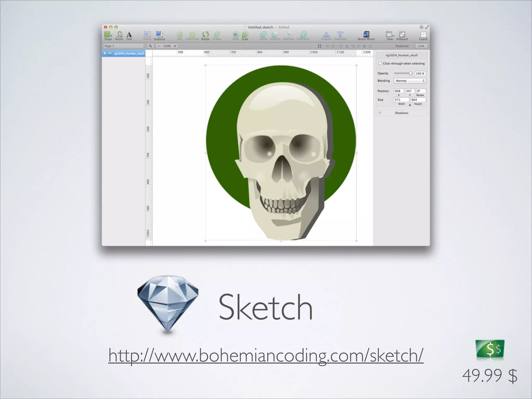The image size is (532, 399).
Task: Select the Vector tool
Action: coord(119,36)
